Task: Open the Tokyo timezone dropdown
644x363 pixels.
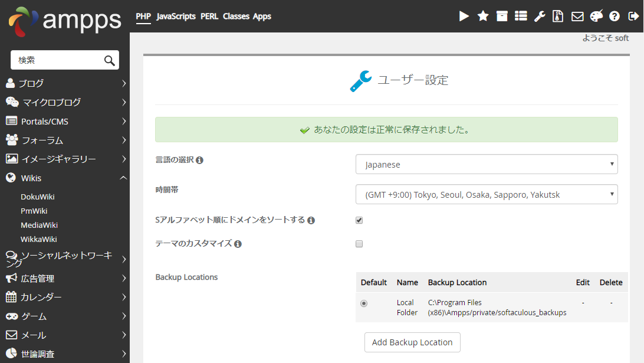Action: pyautogui.click(x=487, y=194)
